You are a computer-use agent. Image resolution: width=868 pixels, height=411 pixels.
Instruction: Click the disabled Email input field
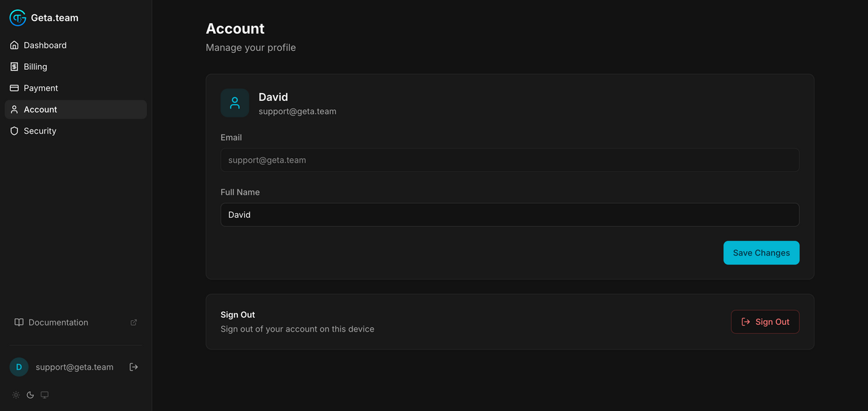[x=510, y=160]
